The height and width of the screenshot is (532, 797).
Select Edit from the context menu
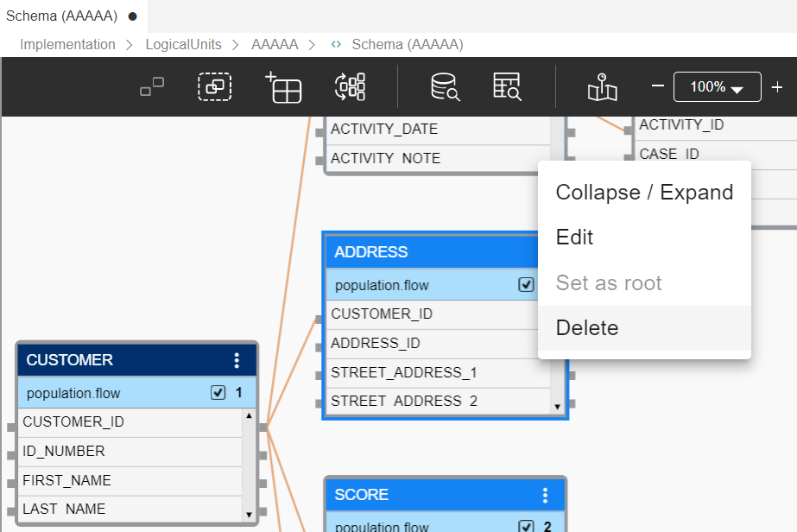[x=575, y=237]
